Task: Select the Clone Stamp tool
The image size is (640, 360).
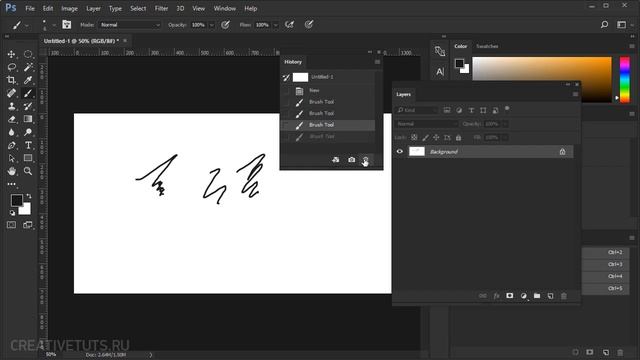Action: (x=11, y=106)
